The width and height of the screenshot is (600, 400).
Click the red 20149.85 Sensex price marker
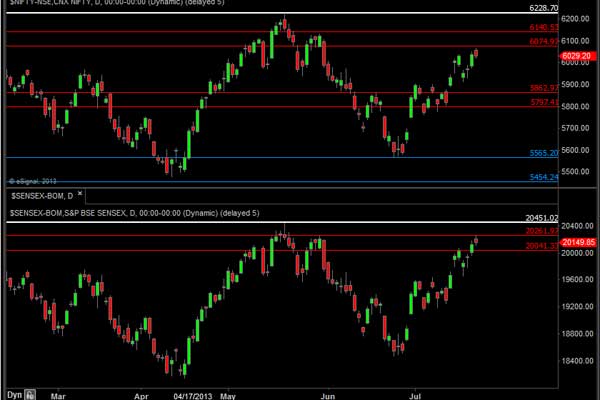coord(578,242)
